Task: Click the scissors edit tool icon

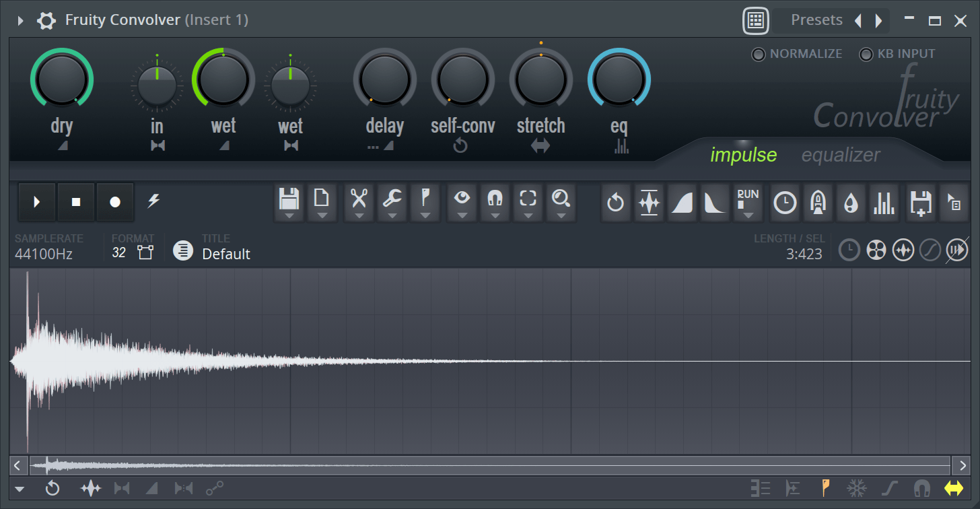Action: click(x=359, y=199)
